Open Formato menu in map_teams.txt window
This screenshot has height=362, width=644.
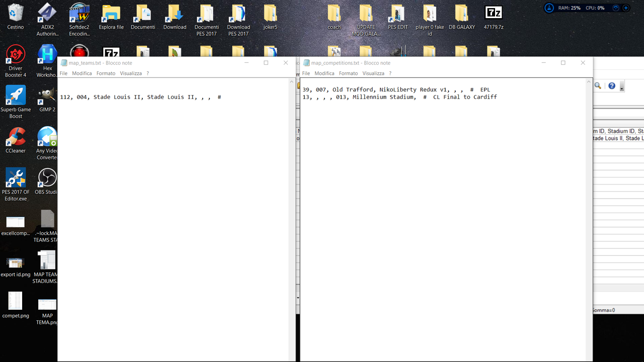106,73
